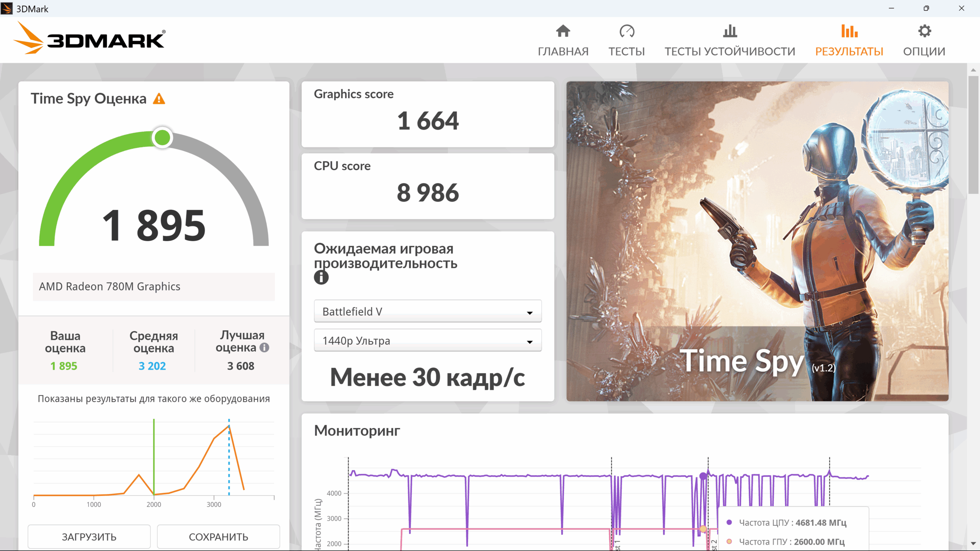Viewport: 980px width, 551px height.
Task: Click the speedometer ТЕСТЫ icon
Action: [627, 31]
